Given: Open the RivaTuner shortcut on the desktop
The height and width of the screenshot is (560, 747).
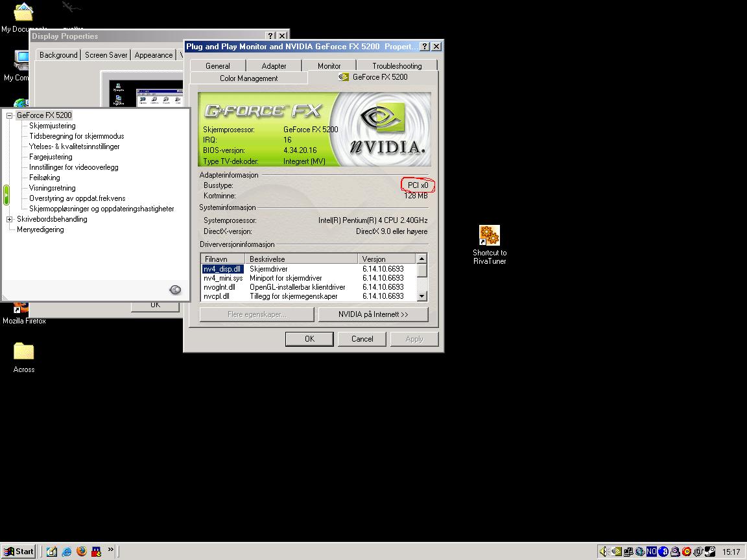Looking at the screenshot, I should [x=490, y=245].
